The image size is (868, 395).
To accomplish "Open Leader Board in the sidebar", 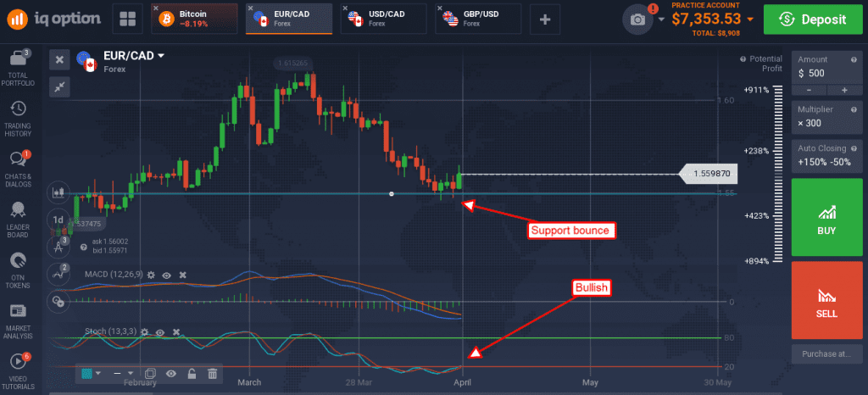I will [x=18, y=220].
